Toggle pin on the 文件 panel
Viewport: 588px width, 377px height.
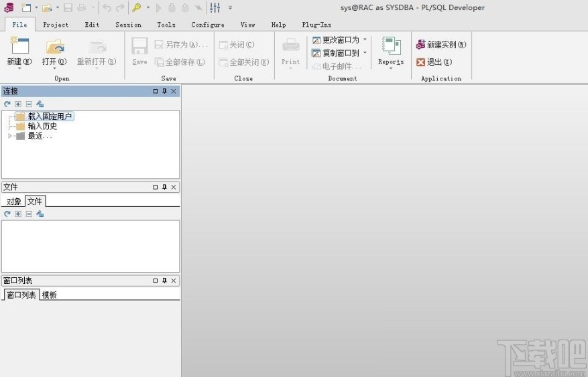pos(164,187)
